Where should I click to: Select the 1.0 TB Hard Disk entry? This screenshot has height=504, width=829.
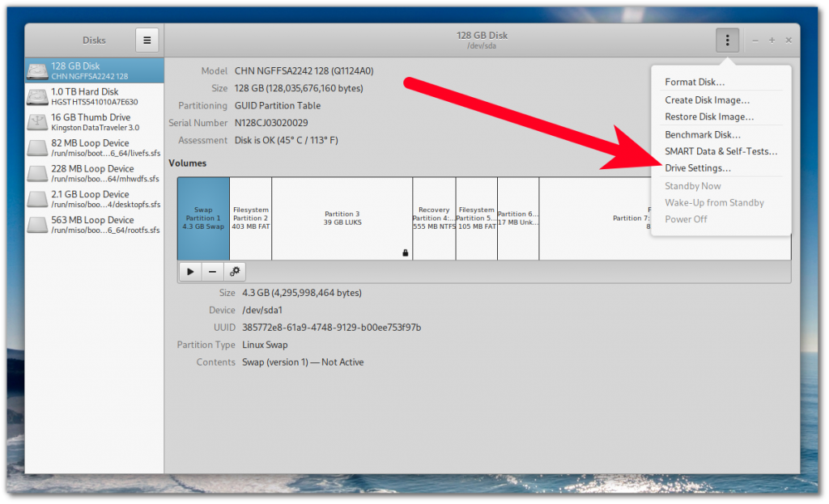[x=95, y=96]
